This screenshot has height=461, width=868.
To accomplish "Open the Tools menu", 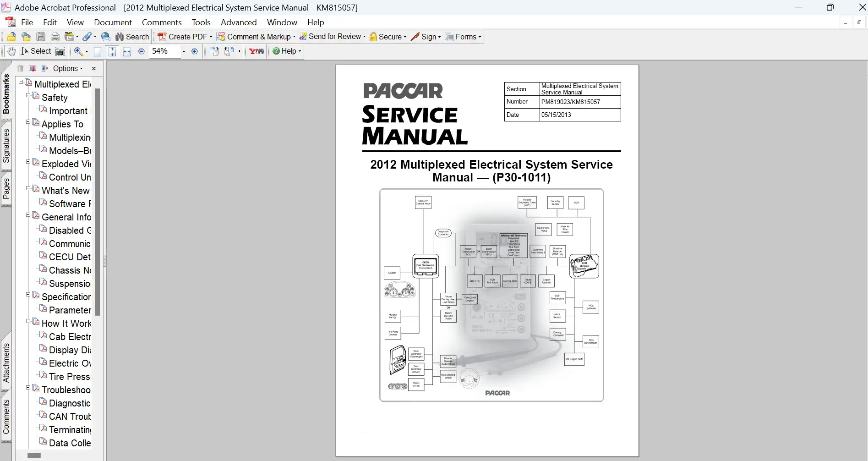I will 201,22.
